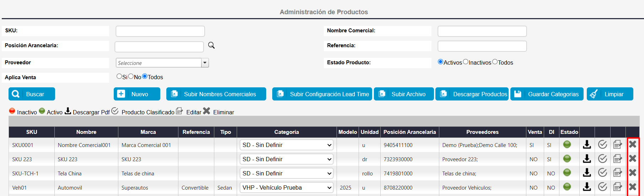Download PDF for Tela China row

point(587,173)
